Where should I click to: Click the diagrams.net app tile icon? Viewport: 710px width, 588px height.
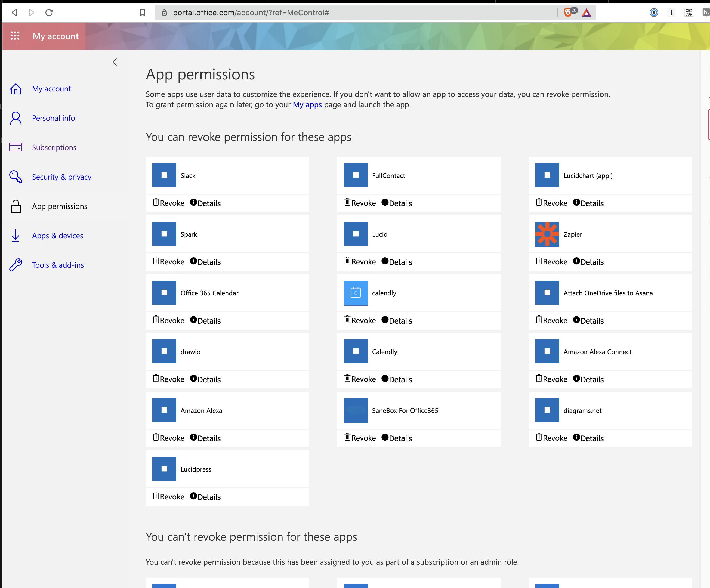pos(547,410)
